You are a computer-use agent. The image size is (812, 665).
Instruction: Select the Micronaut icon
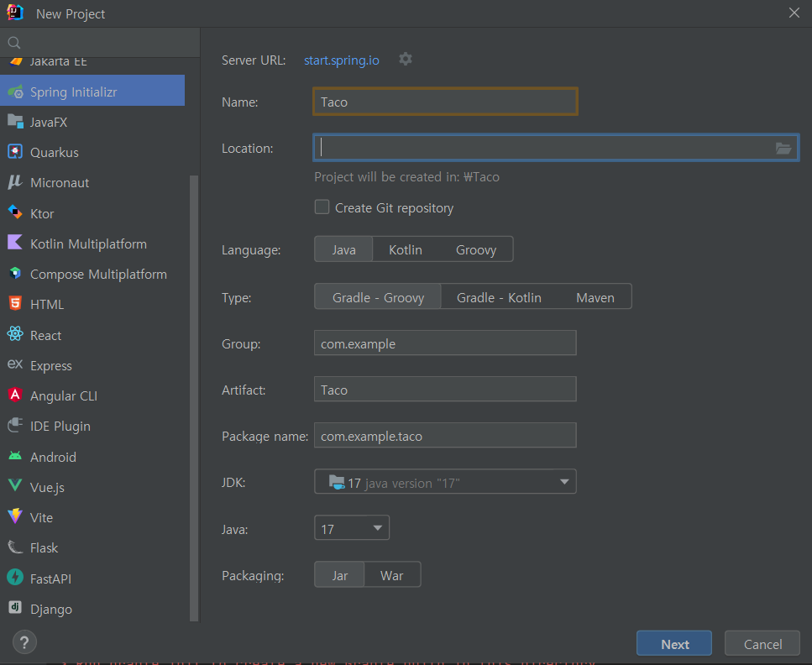click(x=16, y=182)
